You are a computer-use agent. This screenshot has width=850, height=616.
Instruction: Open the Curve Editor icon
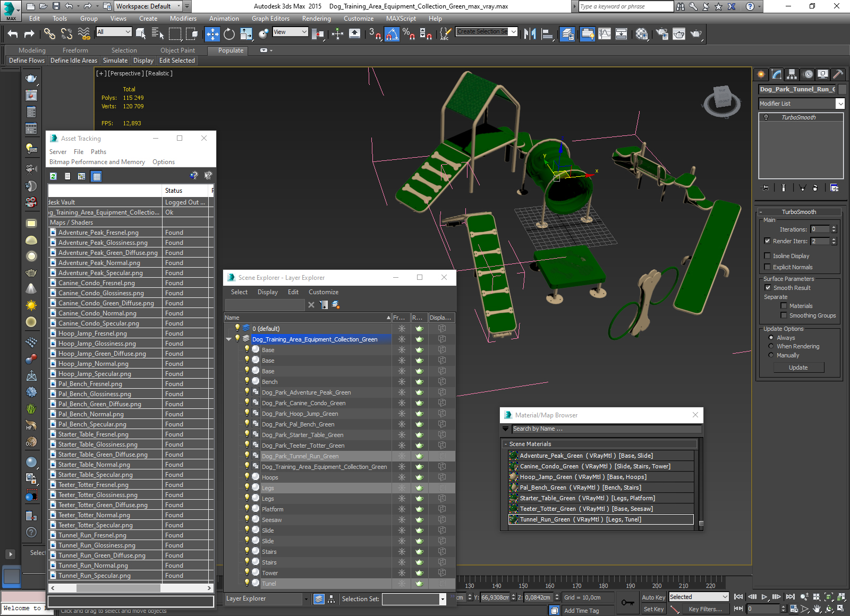(605, 34)
